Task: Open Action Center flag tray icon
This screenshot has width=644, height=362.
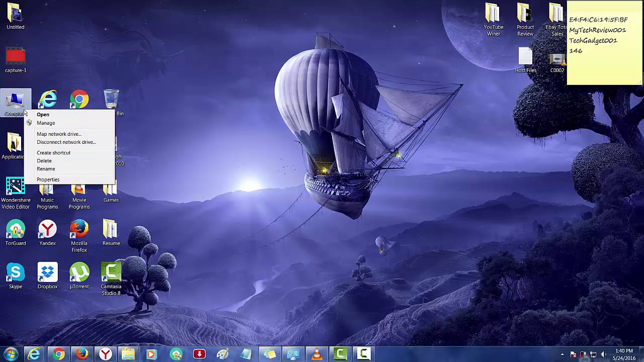Action: tap(574, 354)
